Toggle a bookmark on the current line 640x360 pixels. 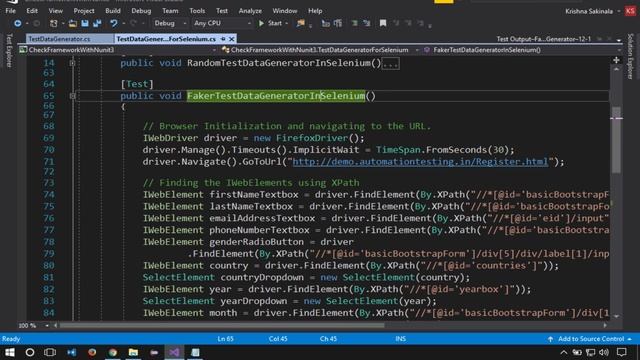pyautogui.click(x=383, y=23)
